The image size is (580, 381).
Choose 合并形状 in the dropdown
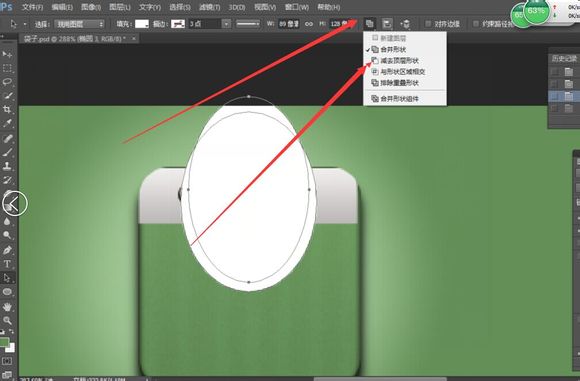[x=405, y=49]
